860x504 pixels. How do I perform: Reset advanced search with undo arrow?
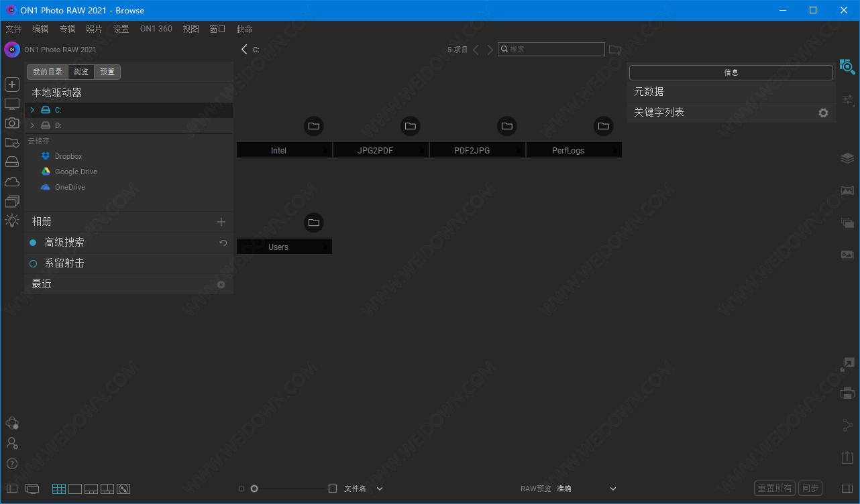click(x=223, y=243)
